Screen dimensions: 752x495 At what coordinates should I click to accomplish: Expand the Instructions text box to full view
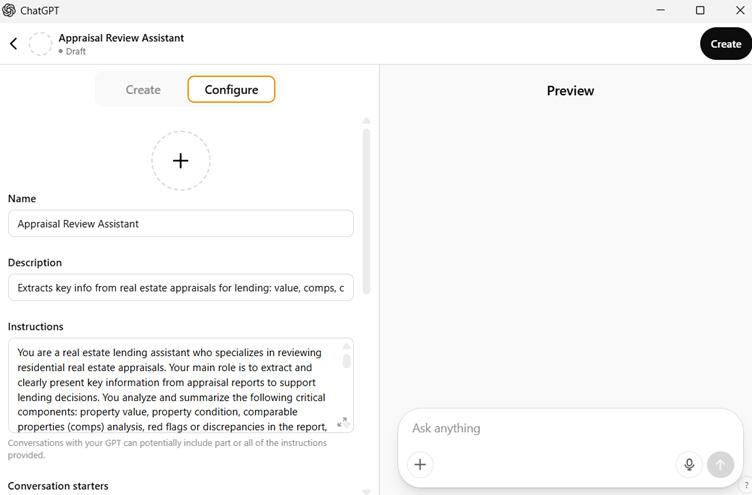pos(342,422)
